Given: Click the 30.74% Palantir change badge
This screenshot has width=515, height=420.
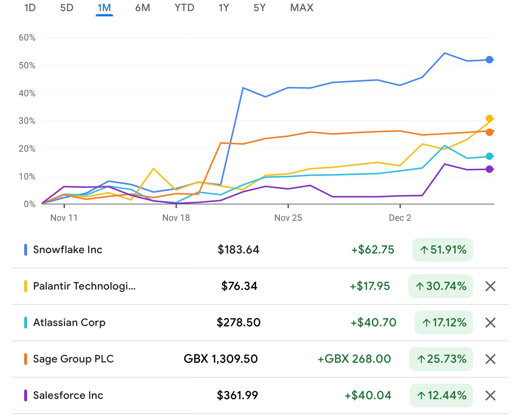Looking at the screenshot, I should [441, 286].
